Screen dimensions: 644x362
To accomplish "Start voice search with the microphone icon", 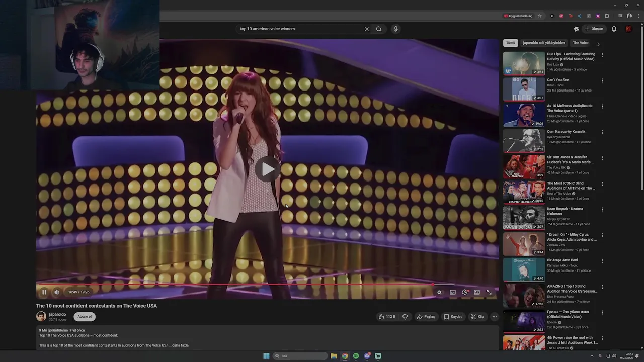I will 396,29.
